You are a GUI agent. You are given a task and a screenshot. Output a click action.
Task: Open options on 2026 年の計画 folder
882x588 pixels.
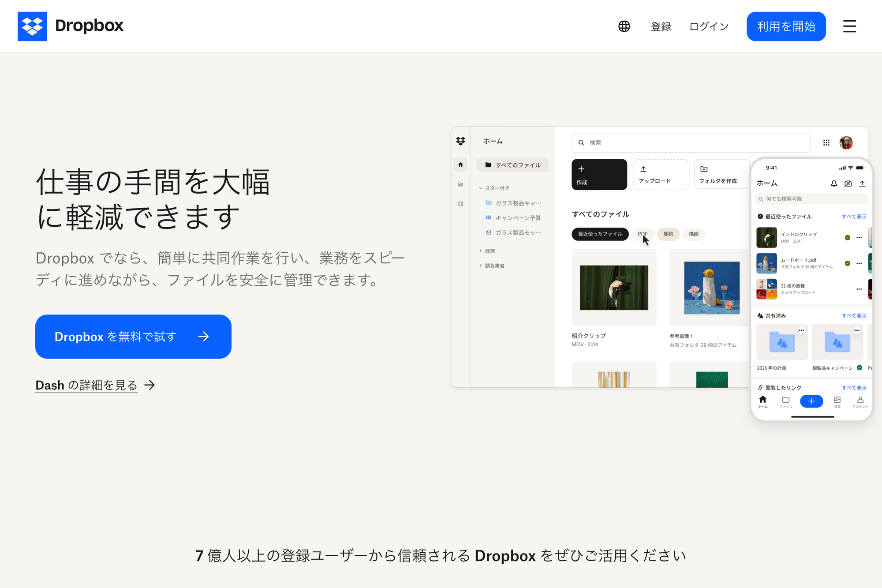point(801,330)
